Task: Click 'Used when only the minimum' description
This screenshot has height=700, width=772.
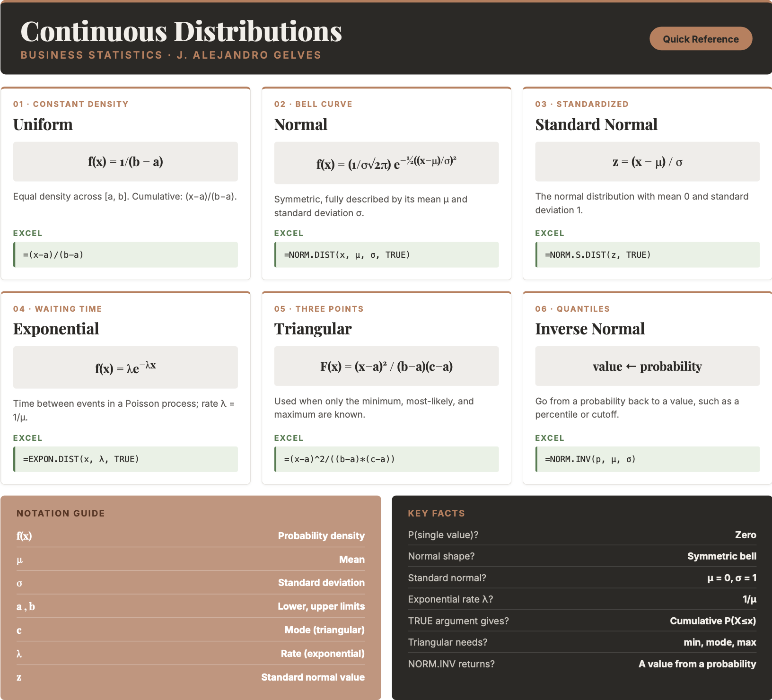Action: (x=374, y=408)
